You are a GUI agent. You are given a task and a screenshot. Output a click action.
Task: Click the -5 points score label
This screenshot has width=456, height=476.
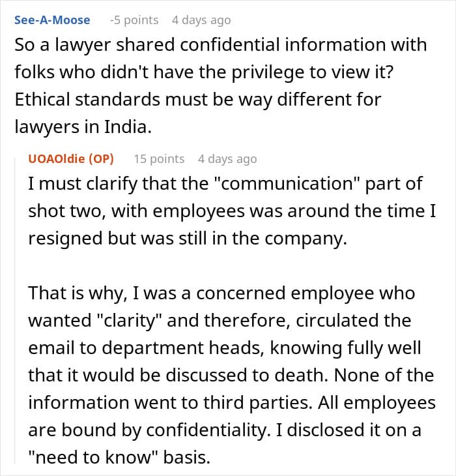(x=134, y=20)
